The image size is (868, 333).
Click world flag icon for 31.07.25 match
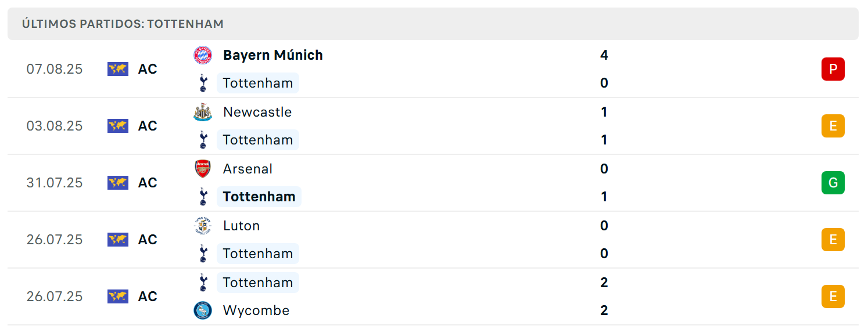point(118,183)
